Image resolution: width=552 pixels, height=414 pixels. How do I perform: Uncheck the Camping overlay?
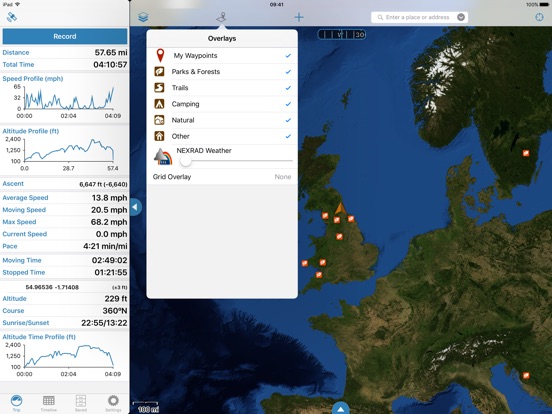coord(288,104)
